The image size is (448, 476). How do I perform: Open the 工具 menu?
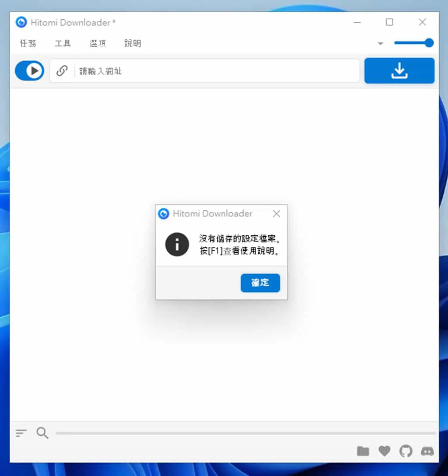coord(63,43)
